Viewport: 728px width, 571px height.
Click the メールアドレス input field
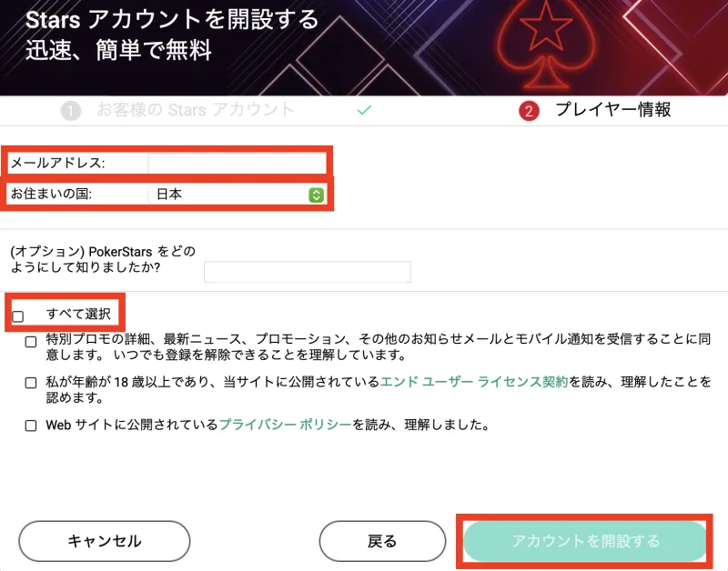[x=237, y=164]
